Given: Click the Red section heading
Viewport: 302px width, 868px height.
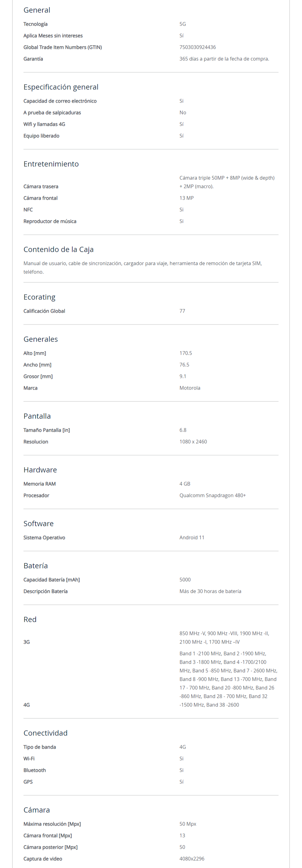Looking at the screenshot, I should coord(30,619).
